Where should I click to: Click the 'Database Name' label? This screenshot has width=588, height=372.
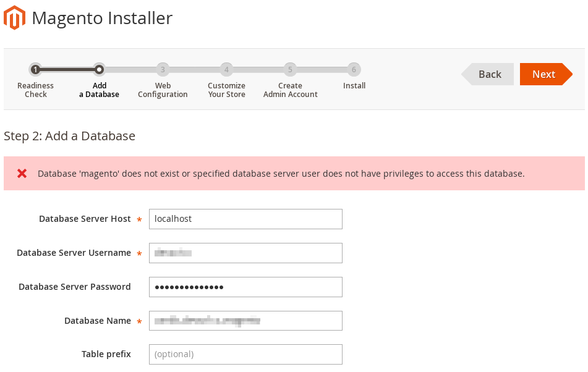click(98, 321)
